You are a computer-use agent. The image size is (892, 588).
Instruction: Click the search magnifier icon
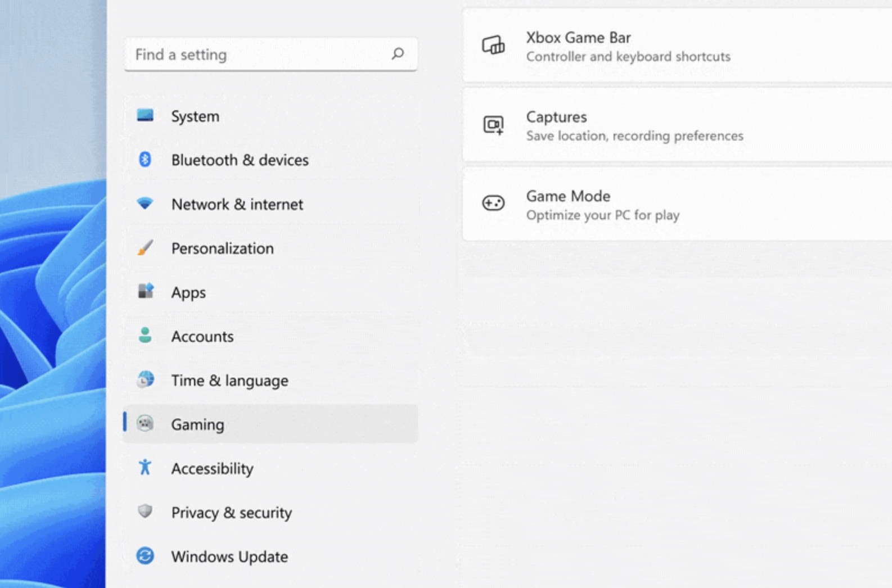398,54
